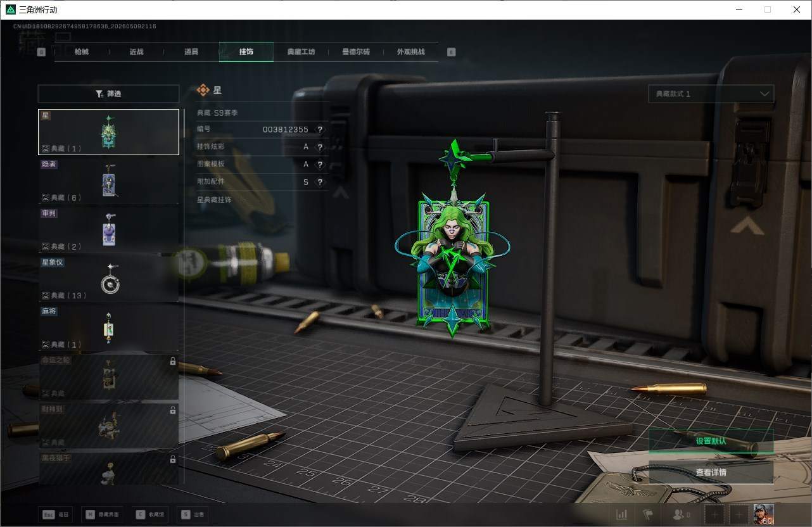
Task: Select the locked 命运之轮 charm
Action: (108, 376)
